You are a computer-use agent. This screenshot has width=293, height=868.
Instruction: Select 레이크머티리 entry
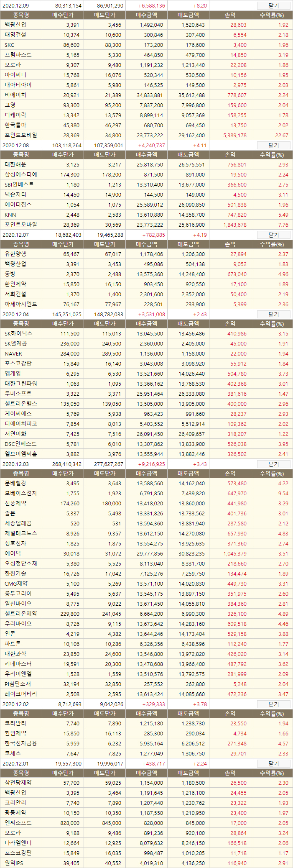[x=20, y=694]
